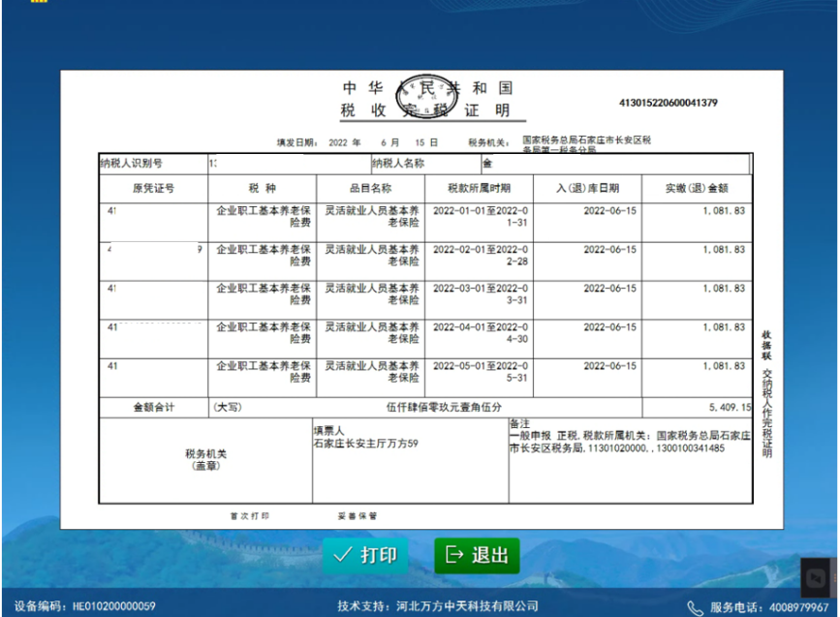
Task: Click the 纳税人名称 field label
Action: (x=397, y=164)
